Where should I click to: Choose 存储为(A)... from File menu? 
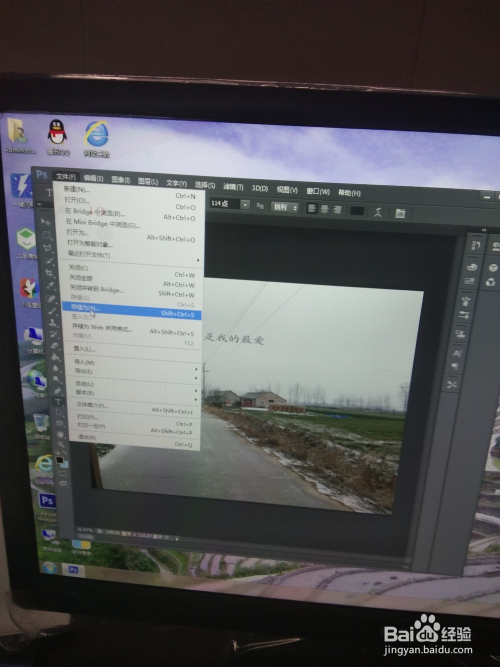tap(131, 310)
